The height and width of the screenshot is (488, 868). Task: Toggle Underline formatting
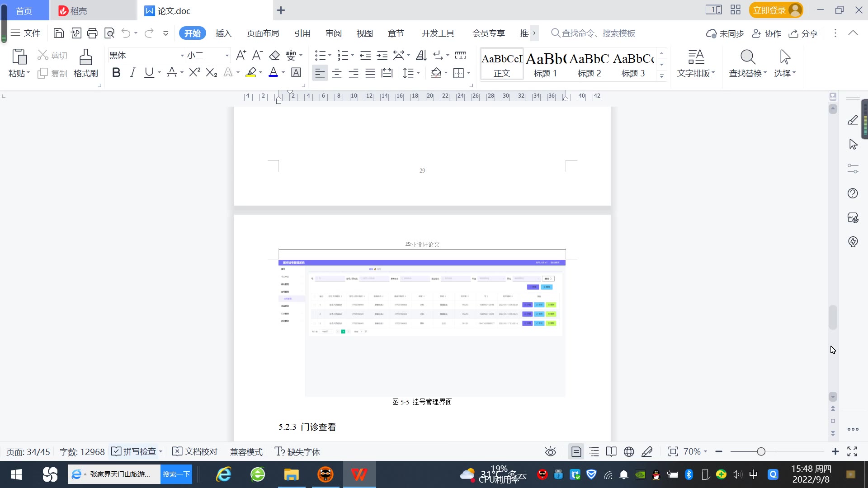click(149, 72)
